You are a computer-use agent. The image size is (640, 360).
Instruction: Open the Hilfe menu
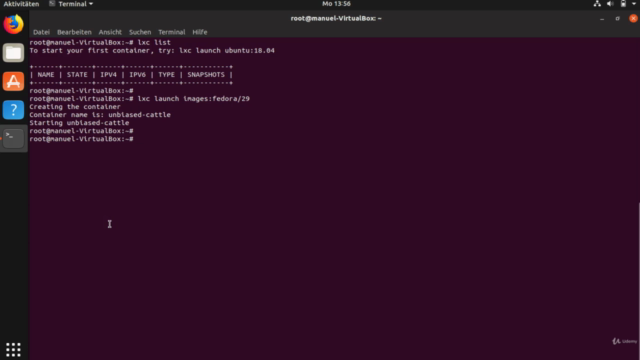200,32
